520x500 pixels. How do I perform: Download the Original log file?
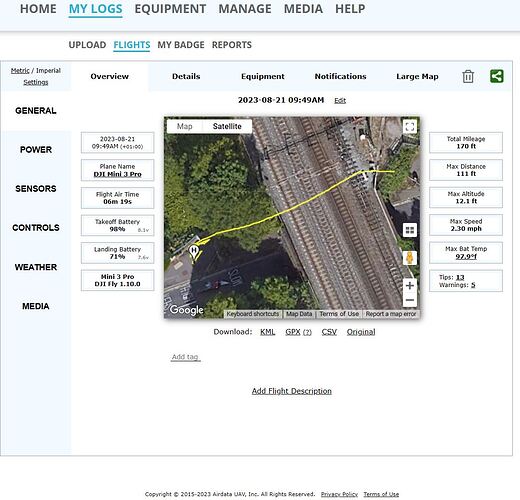click(x=361, y=332)
